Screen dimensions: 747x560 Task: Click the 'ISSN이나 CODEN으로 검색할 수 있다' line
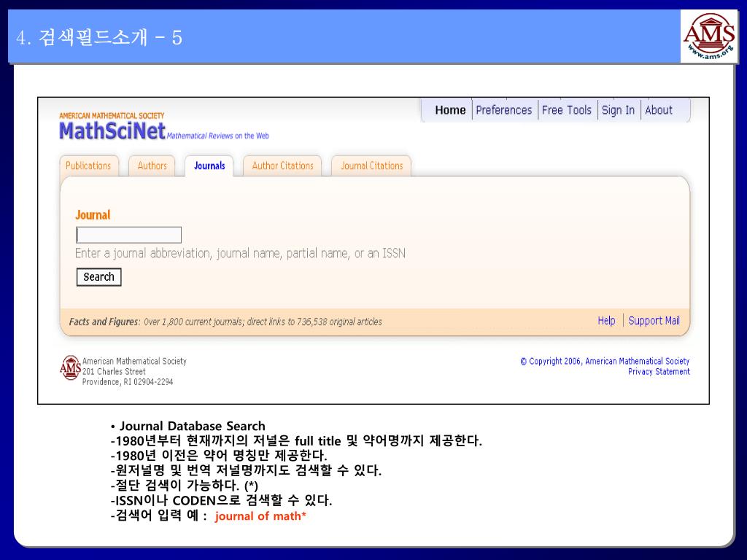(222, 500)
